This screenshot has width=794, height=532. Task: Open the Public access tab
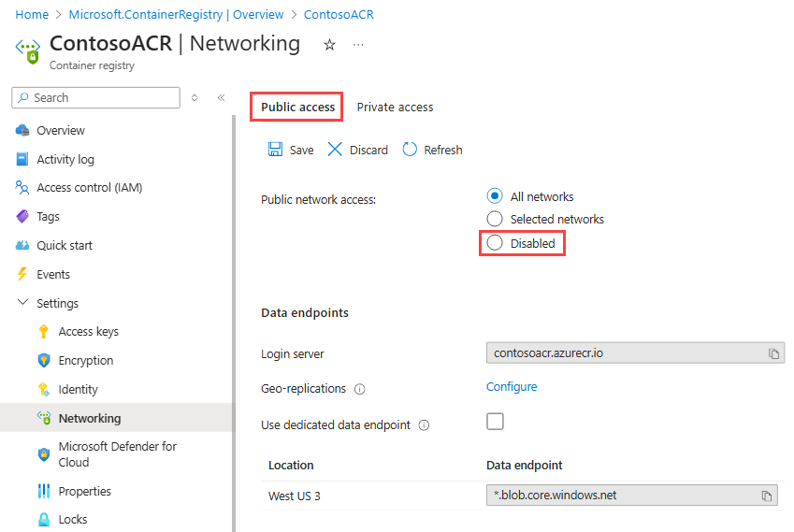297,107
